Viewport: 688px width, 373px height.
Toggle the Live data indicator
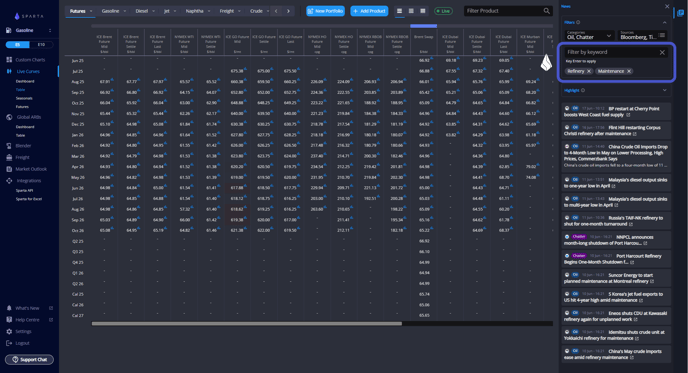[443, 11]
